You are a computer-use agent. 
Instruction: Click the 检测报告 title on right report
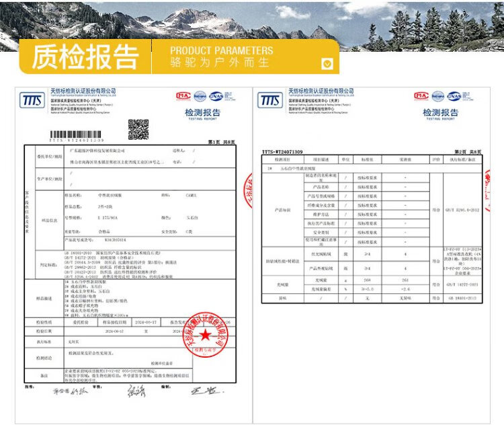(440, 112)
